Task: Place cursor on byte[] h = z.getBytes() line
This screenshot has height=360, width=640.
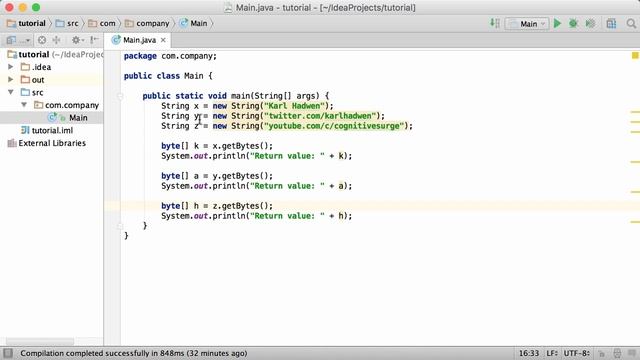Action: click(x=217, y=206)
